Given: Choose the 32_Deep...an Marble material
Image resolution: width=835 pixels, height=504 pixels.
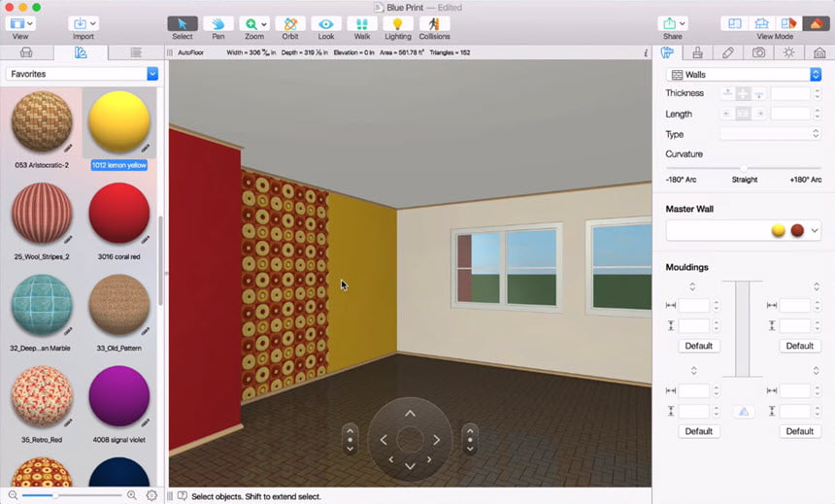Looking at the screenshot, I should [42, 305].
